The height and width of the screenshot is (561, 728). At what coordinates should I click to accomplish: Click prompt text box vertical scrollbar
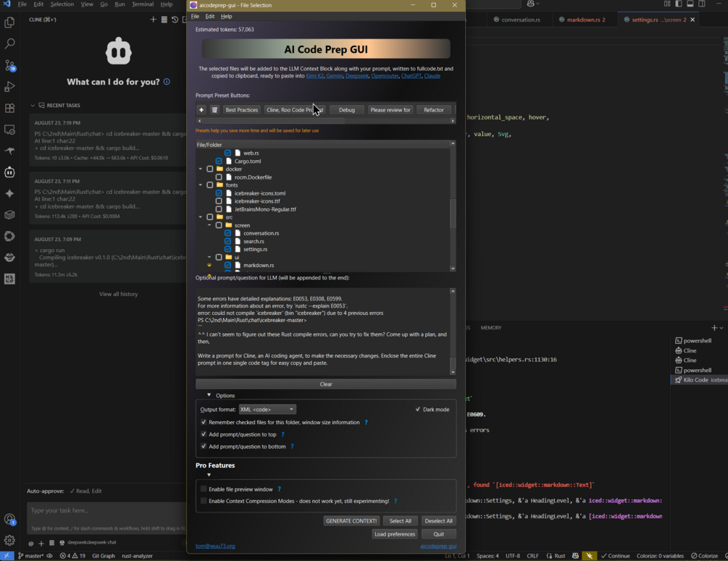click(453, 363)
